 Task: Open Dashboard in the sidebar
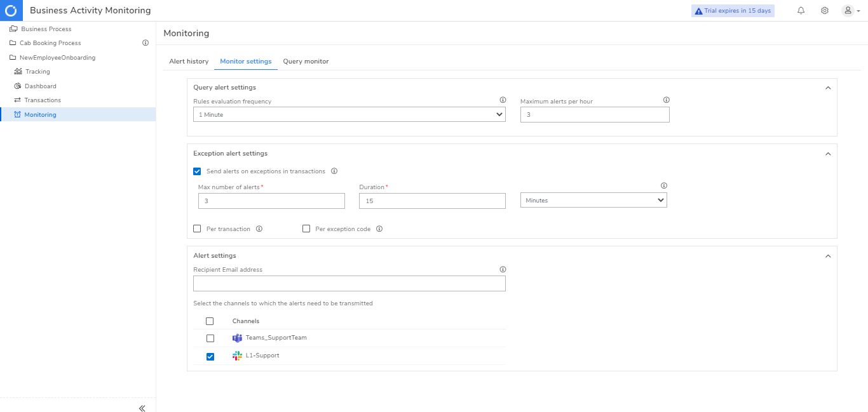40,86
